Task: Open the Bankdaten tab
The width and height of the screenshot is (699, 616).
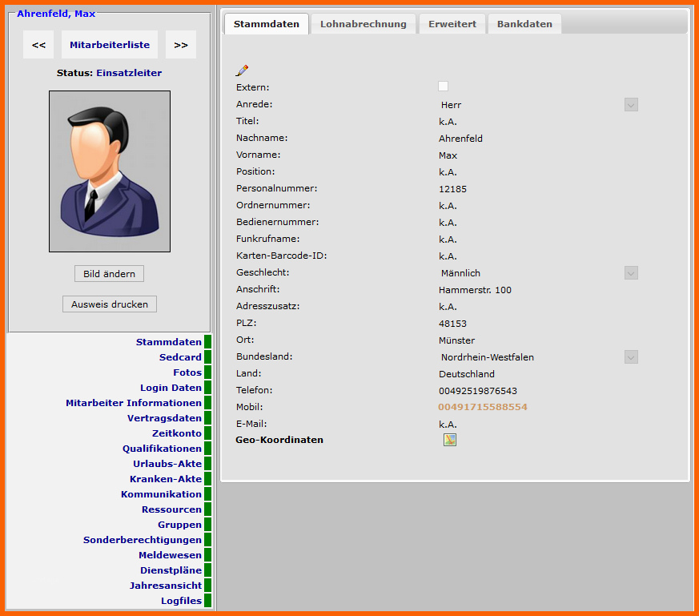Action: [x=524, y=24]
